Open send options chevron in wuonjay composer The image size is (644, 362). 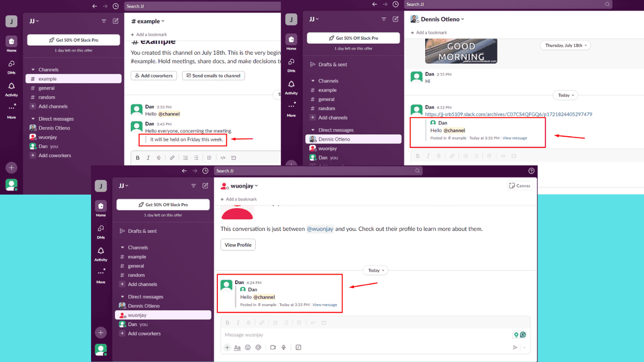click(524, 347)
